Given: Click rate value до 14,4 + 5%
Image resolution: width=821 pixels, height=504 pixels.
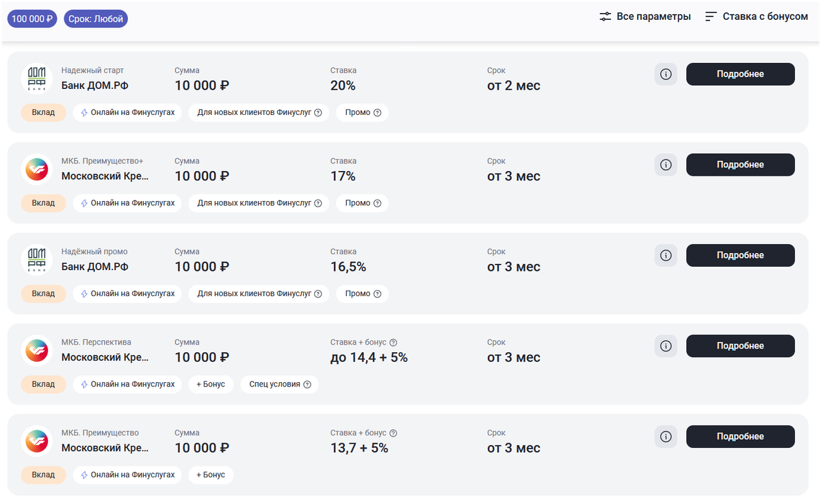Looking at the screenshot, I should click(369, 358).
